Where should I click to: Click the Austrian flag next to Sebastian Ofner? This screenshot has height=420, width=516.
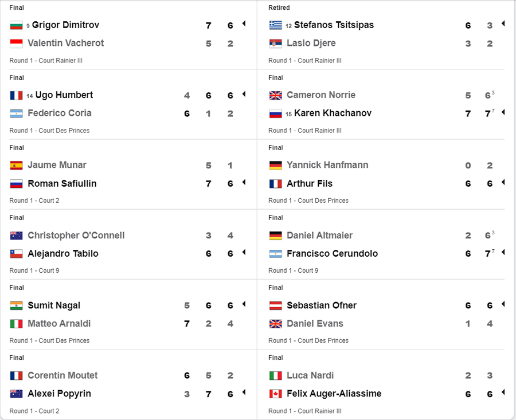pyautogui.click(x=275, y=305)
